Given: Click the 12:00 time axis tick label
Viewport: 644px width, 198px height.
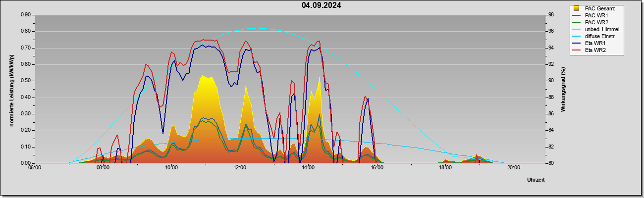Looking at the screenshot, I should (240, 168).
